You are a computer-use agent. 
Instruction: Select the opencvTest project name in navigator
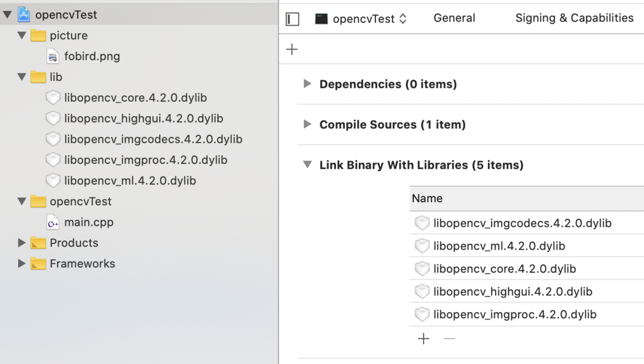[x=66, y=15]
